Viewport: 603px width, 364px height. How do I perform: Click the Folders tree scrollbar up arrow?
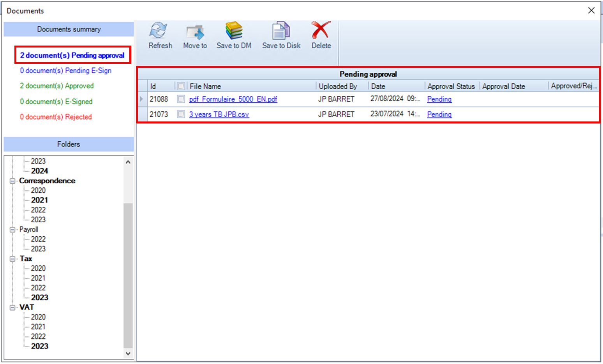pyautogui.click(x=128, y=162)
